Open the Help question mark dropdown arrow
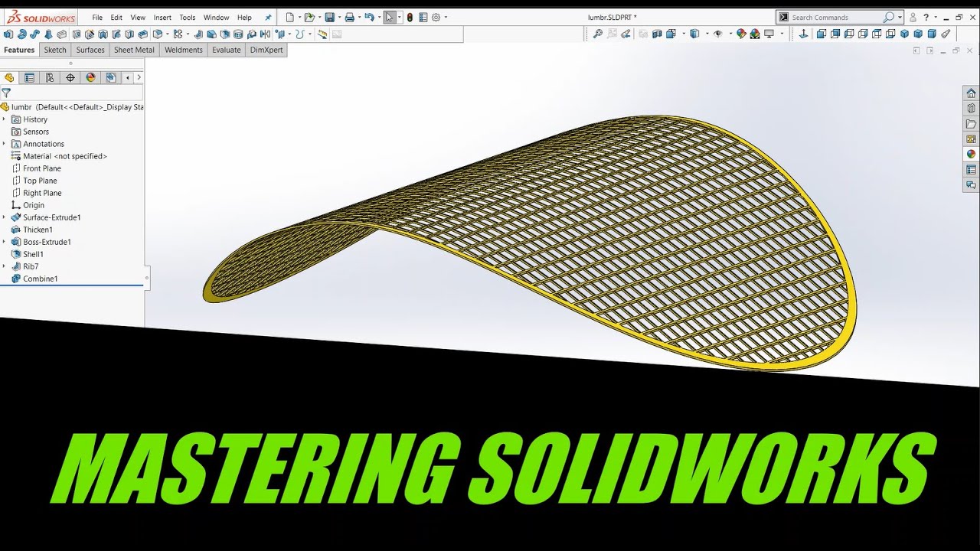 pyautogui.click(x=935, y=17)
